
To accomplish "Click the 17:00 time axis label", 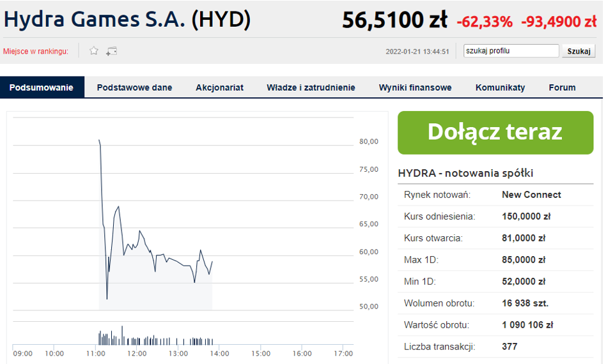I will [343, 354].
